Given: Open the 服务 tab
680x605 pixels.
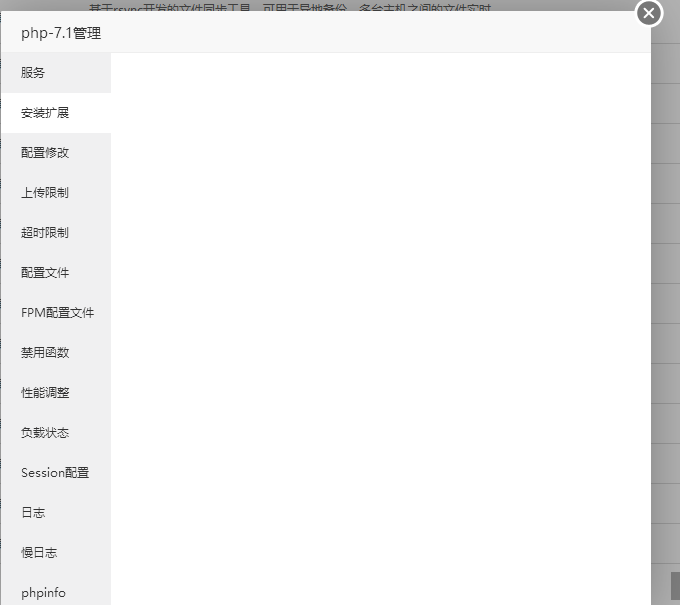Looking at the screenshot, I should (x=56, y=72).
